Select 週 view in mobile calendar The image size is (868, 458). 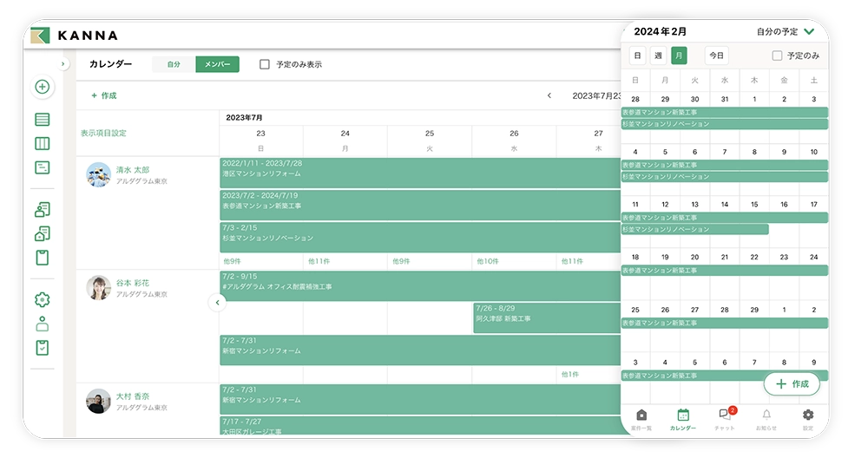click(x=658, y=56)
